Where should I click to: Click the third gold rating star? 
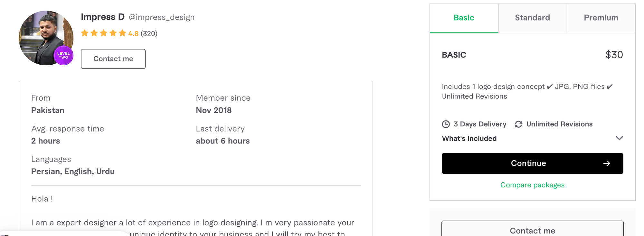[103, 33]
